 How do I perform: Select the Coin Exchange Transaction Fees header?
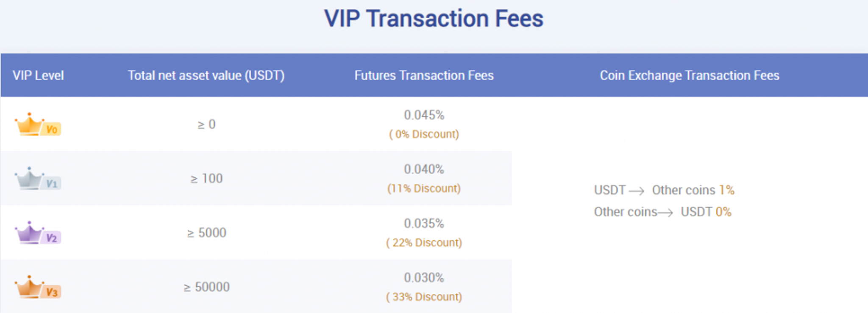pos(690,75)
